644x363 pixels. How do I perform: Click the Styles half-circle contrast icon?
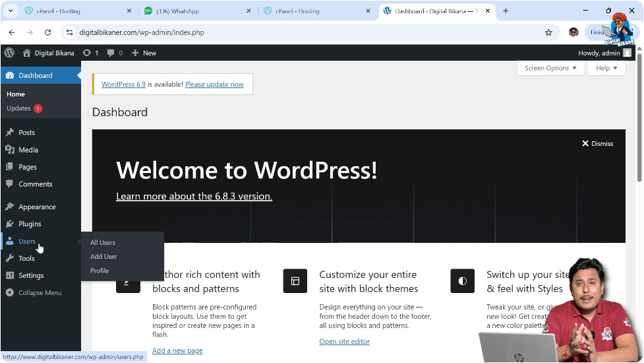[463, 280]
